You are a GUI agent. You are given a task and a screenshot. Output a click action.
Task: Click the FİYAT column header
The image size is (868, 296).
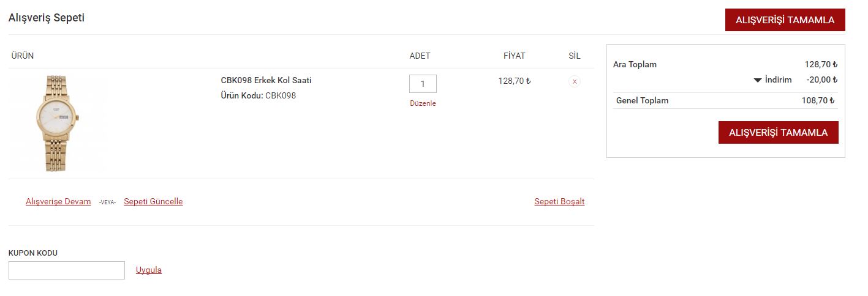(514, 56)
